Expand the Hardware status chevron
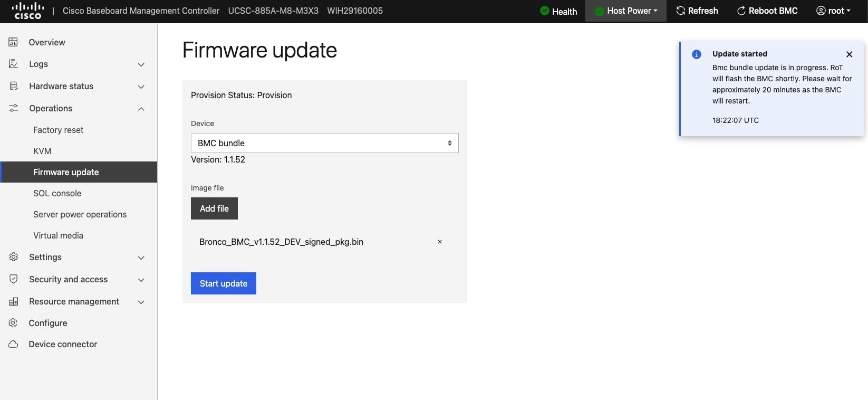This screenshot has height=400, width=868. coord(141,87)
